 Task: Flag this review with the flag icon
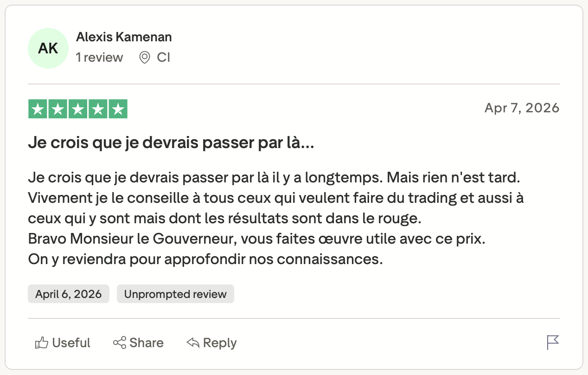(x=553, y=343)
